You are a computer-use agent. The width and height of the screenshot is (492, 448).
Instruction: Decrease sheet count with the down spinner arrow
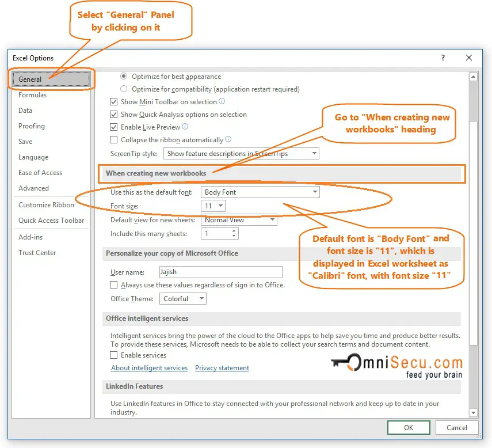coord(234,236)
